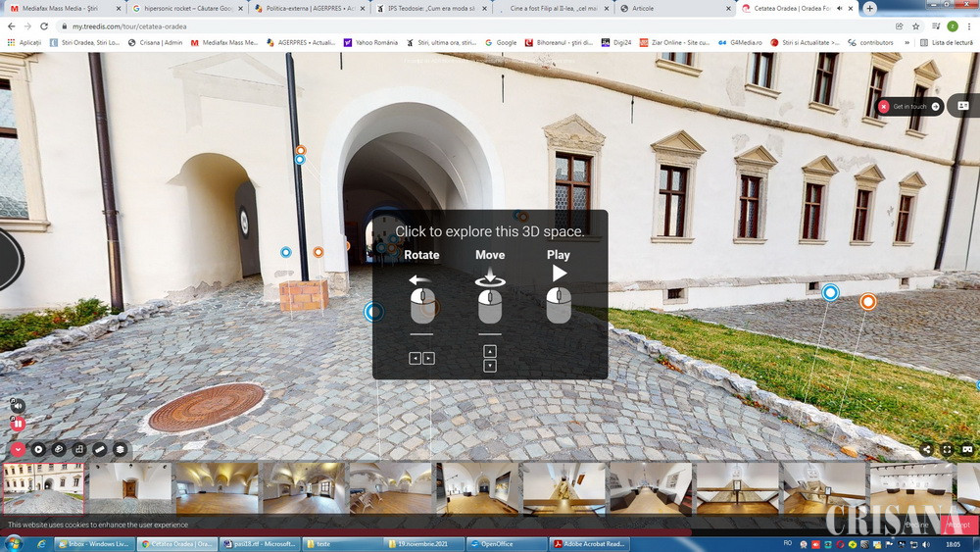Screen dimensions: 980x552
Task: Accept the website cookies
Action: pyautogui.click(x=958, y=525)
